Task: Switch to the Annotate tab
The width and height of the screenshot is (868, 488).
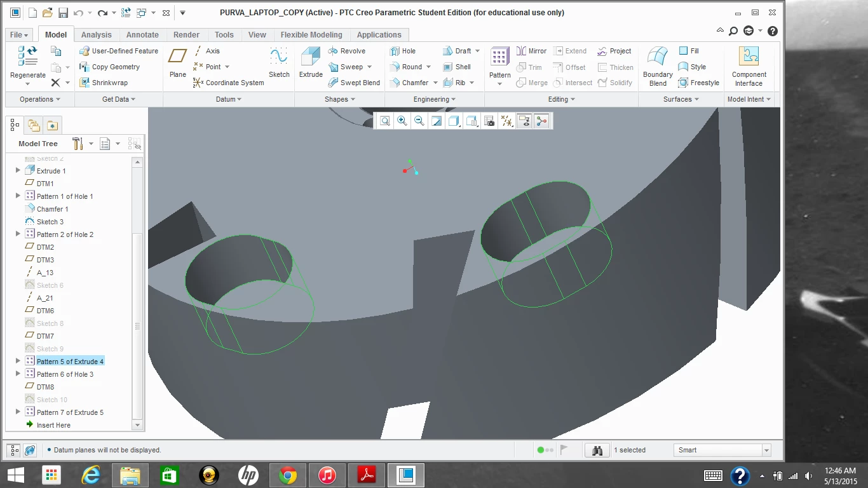Action: pyautogui.click(x=142, y=35)
